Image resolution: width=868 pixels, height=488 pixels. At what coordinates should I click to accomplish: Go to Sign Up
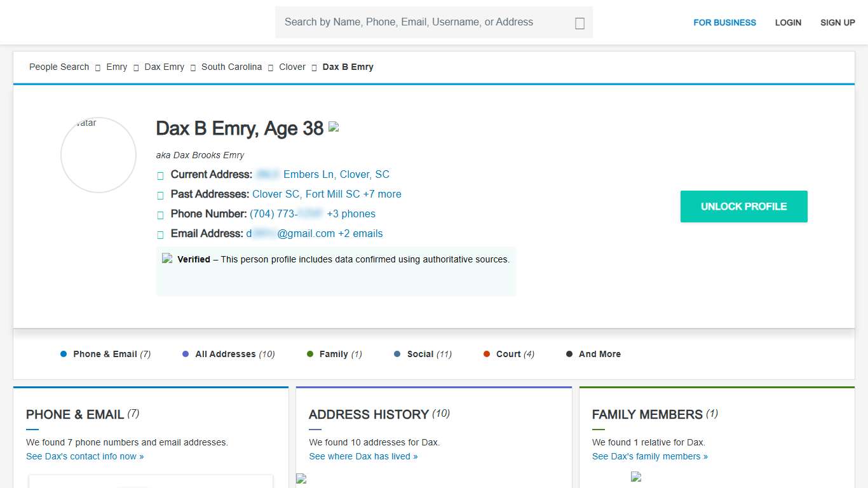pyautogui.click(x=837, y=22)
